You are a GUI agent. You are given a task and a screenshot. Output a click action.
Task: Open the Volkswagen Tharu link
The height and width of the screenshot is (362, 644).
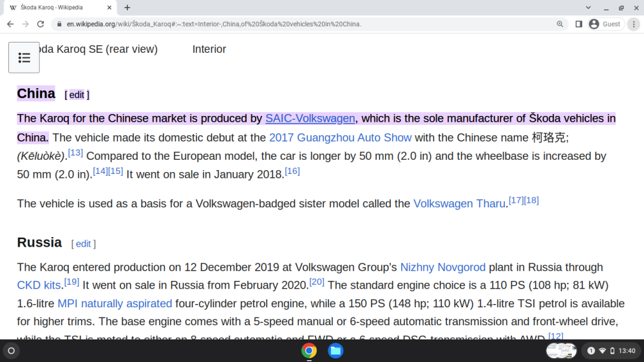(459, 204)
